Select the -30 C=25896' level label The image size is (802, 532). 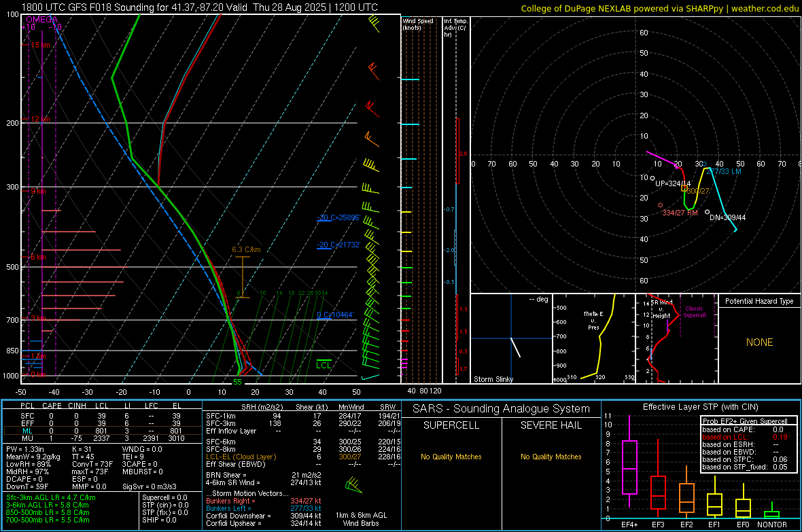tap(338, 217)
